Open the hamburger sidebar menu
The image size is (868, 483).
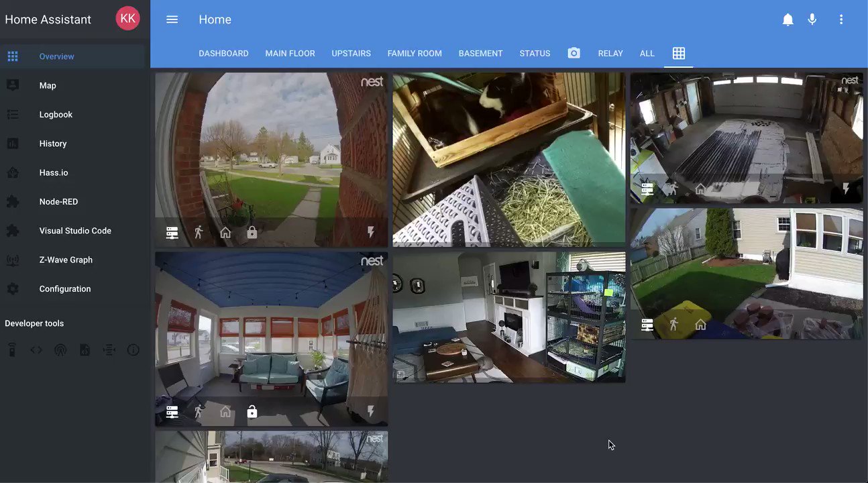(x=172, y=19)
